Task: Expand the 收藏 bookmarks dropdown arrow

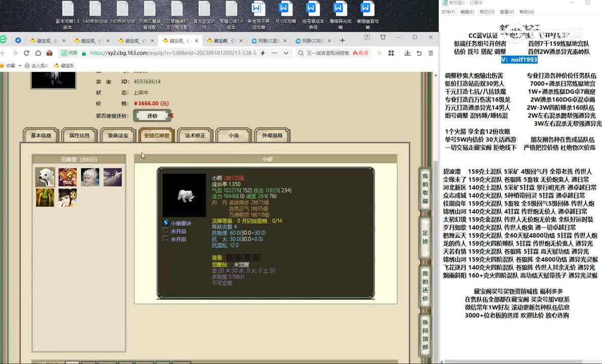Action: click(19, 65)
